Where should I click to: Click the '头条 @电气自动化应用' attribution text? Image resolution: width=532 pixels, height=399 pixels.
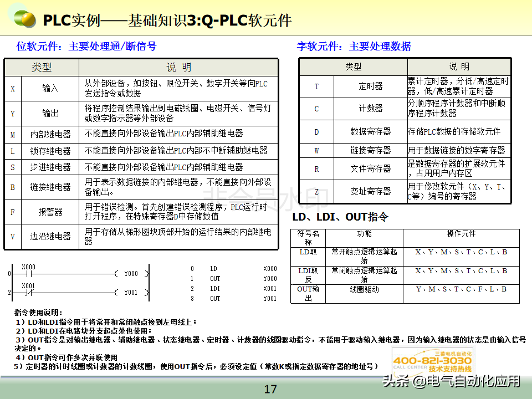coord(452,381)
